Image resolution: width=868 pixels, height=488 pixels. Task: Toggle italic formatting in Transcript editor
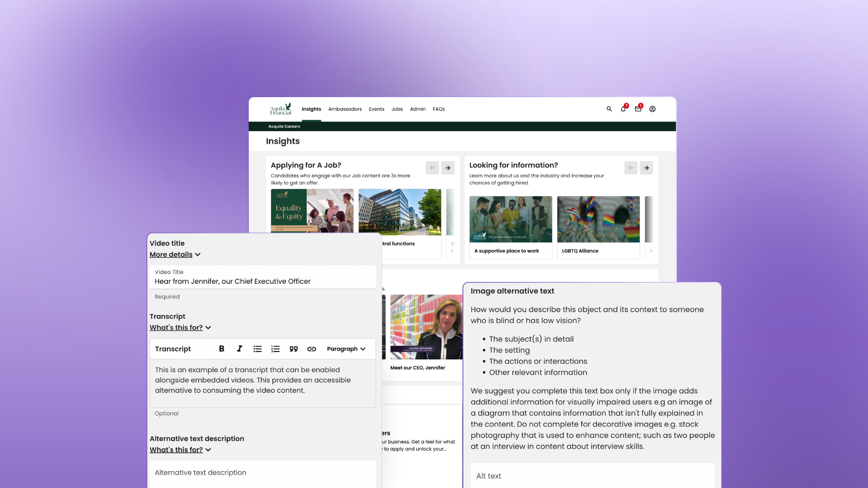(x=240, y=349)
